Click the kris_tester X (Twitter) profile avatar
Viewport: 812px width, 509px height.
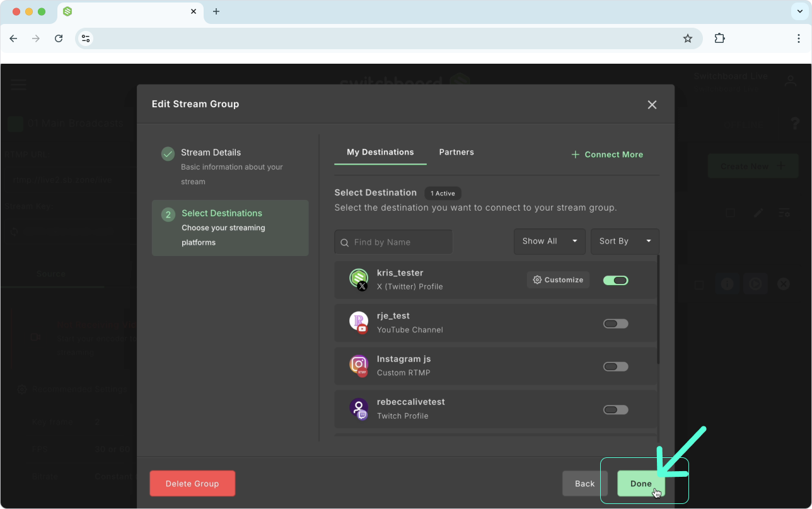[359, 279]
